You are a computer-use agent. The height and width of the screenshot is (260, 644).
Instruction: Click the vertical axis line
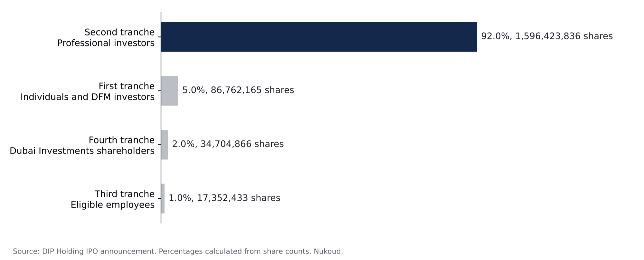[x=161, y=118]
